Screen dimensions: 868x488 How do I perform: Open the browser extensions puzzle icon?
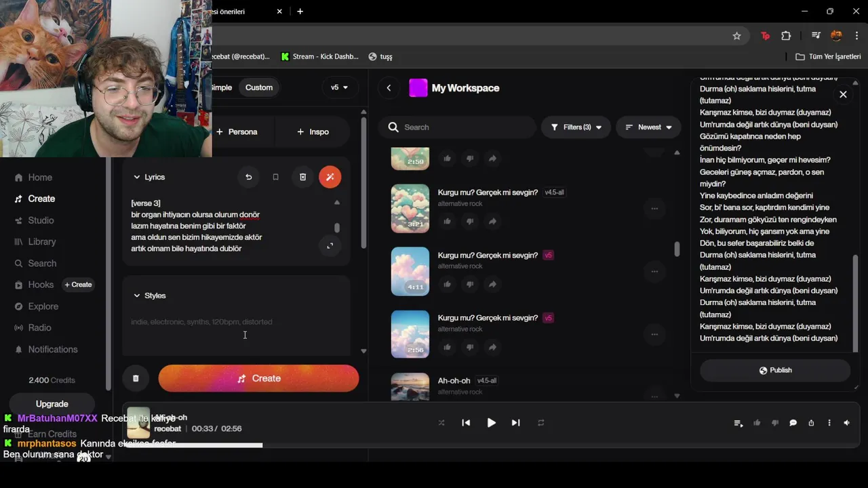[x=786, y=36]
